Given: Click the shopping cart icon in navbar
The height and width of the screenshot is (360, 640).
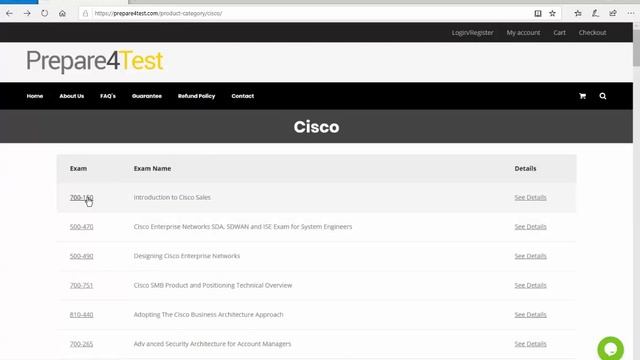Looking at the screenshot, I should click(582, 96).
